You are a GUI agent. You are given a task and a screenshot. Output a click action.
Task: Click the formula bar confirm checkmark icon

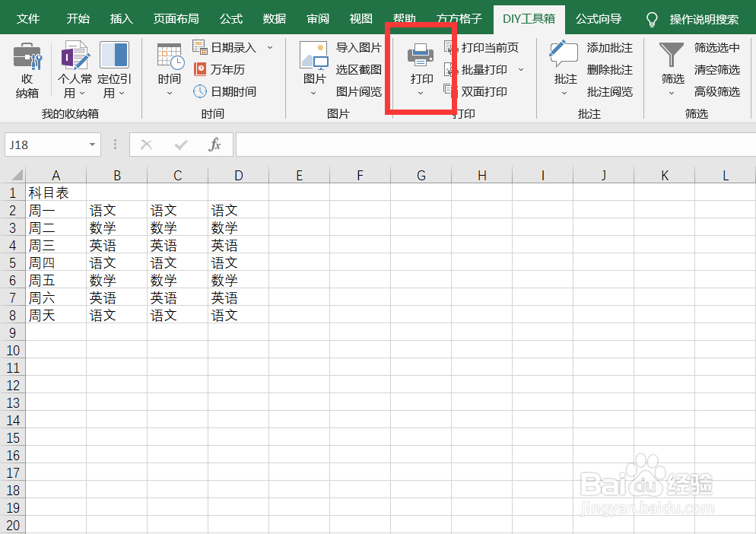(x=181, y=145)
